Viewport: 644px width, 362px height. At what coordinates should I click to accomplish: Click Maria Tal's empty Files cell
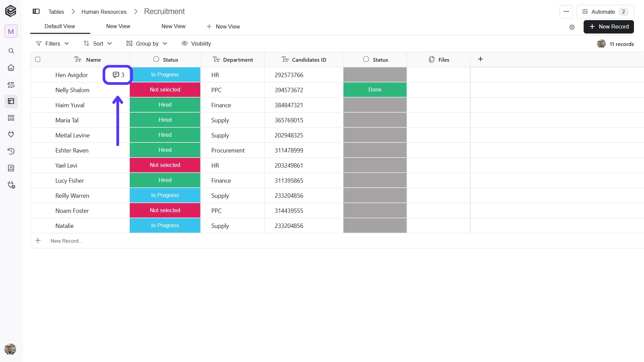tap(439, 120)
